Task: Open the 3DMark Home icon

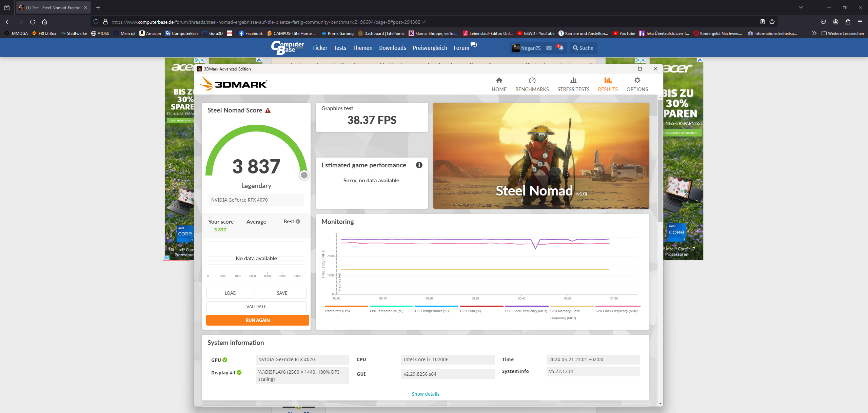Action: point(499,81)
